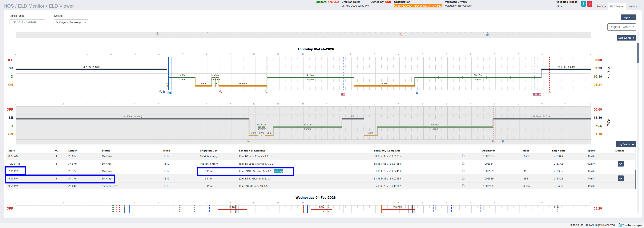
Task: Copy coordinates for the 8:27 AM row
Action: pos(463,156)
